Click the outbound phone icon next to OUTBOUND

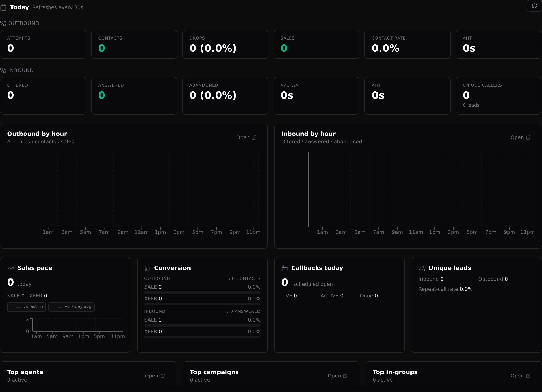point(3,23)
